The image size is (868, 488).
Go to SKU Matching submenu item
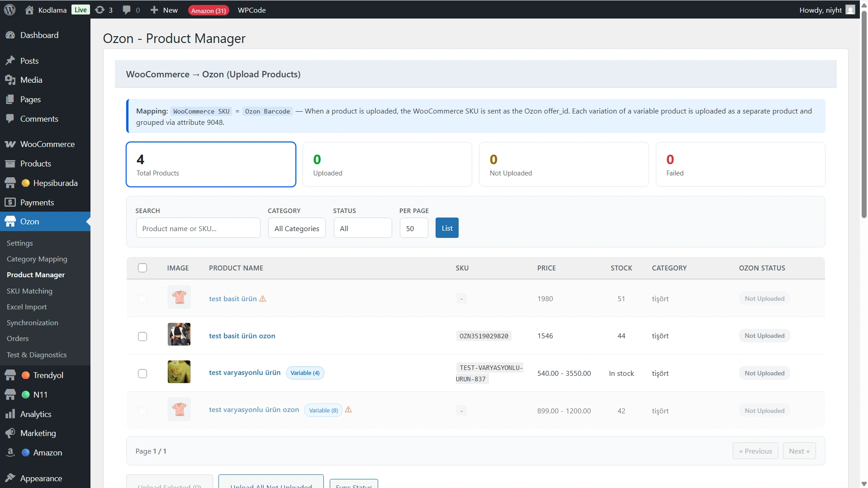point(29,291)
